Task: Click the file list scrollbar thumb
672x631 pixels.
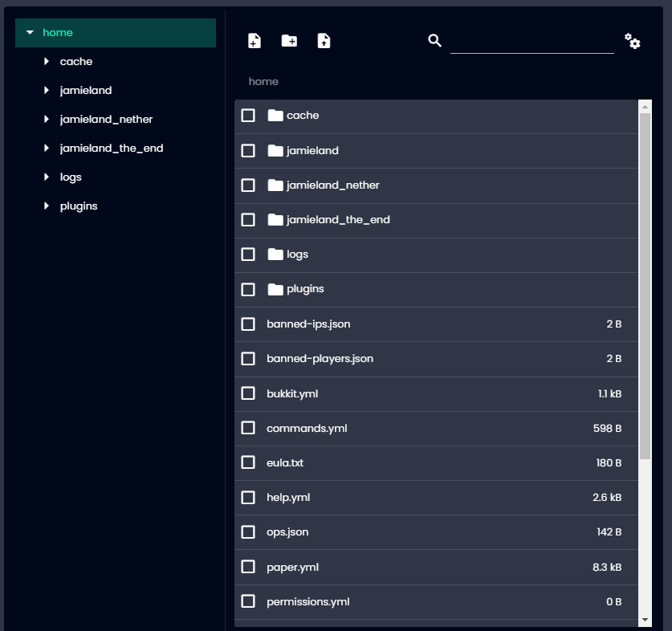Action: coord(645,287)
